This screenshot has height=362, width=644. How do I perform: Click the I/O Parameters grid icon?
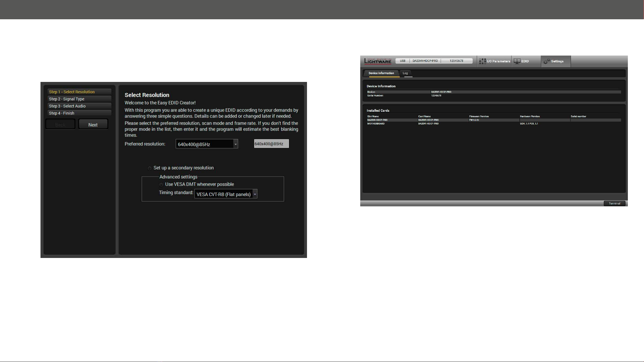(482, 61)
